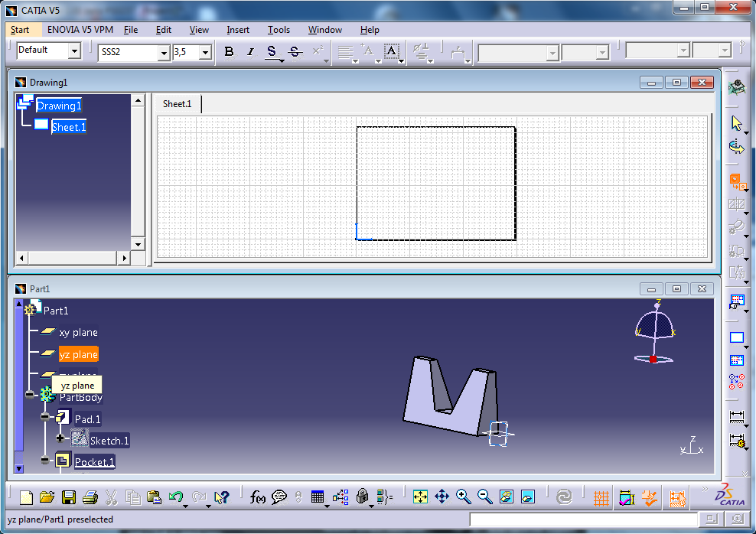The width and height of the screenshot is (756, 534).
Task: Open the ENOVIA V5 VPM menu
Action: click(x=80, y=30)
